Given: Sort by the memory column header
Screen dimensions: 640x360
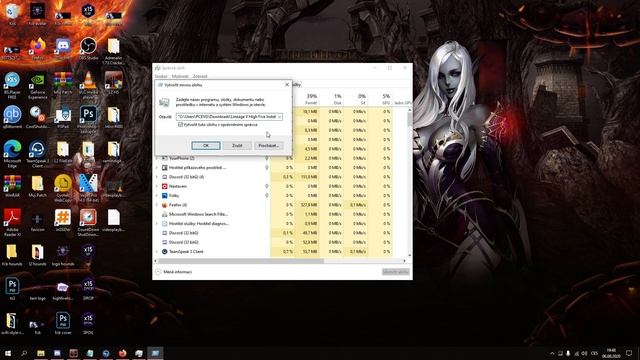Looking at the screenshot, I should (x=307, y=99).
